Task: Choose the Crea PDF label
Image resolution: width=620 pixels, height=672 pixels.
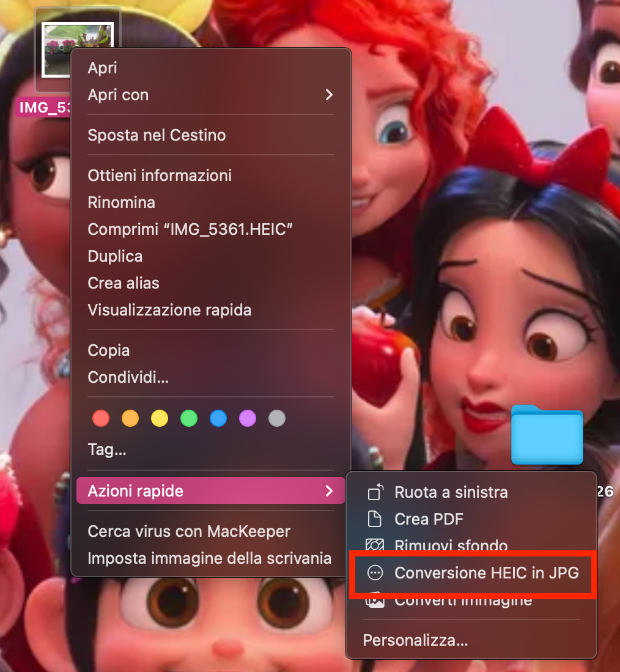Action: [x=429, y=519]
